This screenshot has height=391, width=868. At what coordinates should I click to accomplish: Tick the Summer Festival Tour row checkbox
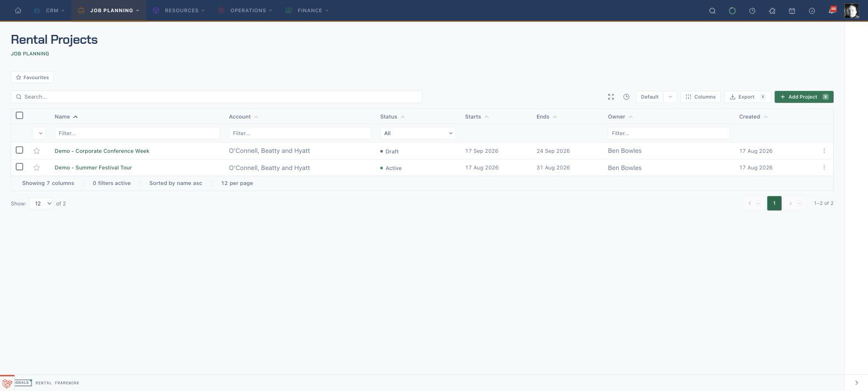point(19,167)
